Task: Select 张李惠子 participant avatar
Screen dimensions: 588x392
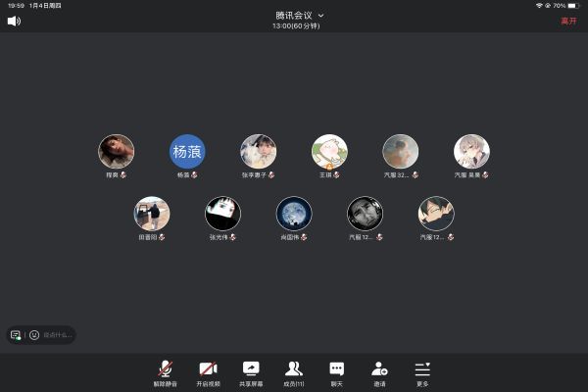Action: (x=258, y=152)
